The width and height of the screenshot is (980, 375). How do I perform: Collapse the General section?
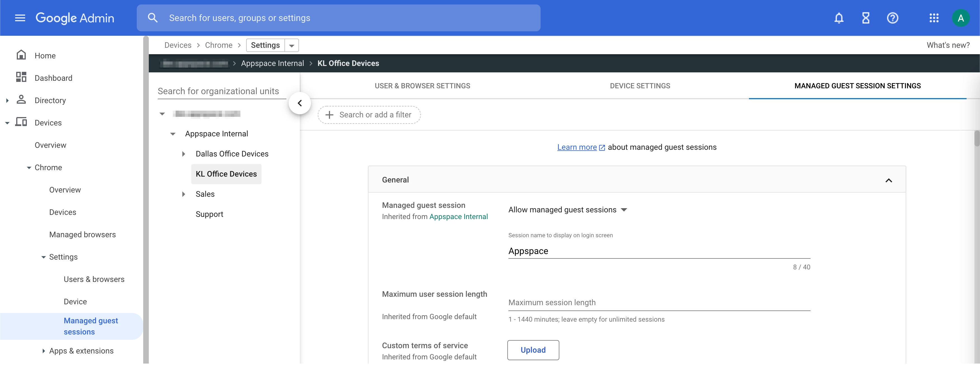[x=888, y=180]
